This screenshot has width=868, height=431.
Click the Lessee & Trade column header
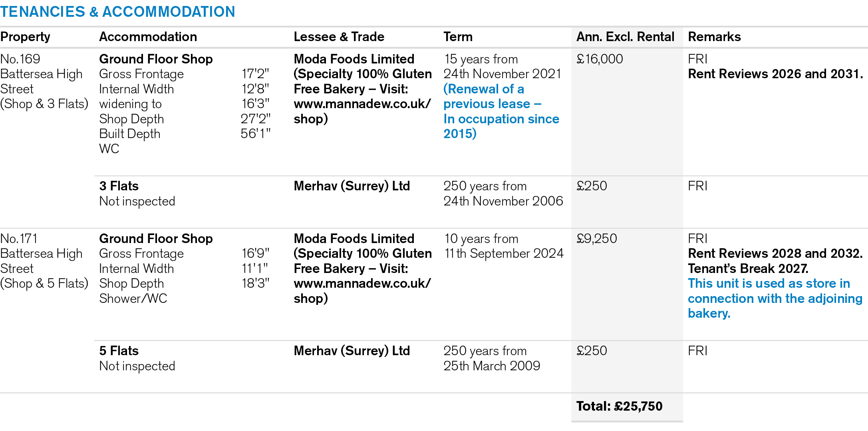pos(339,37)
